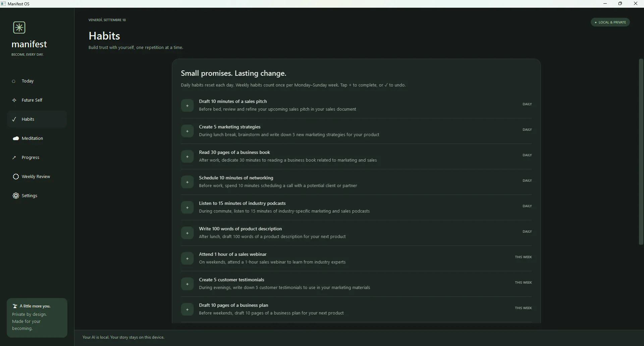Click the Today circle icon in sidebar

pos(14,81)
